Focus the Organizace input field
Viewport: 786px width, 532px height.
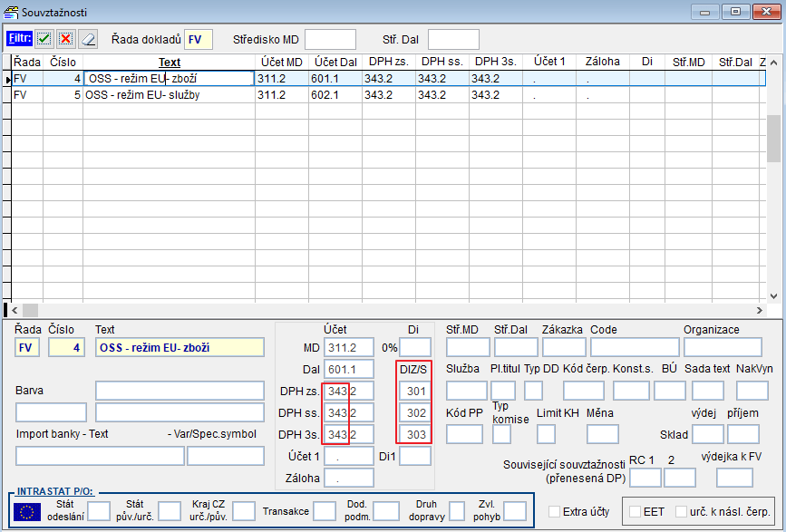click(x=723, y=347)
